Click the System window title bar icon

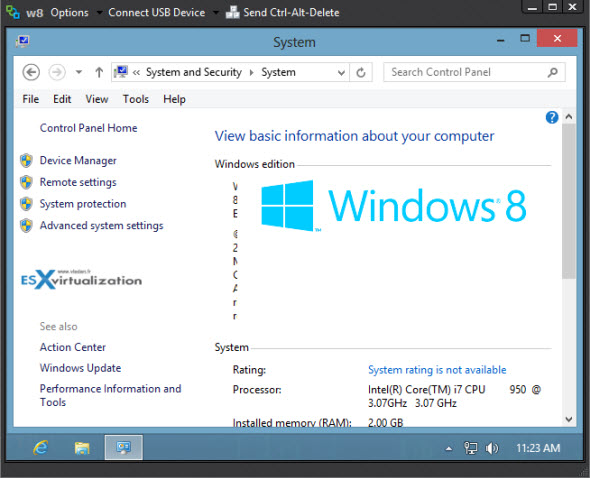tap(23, 41)
